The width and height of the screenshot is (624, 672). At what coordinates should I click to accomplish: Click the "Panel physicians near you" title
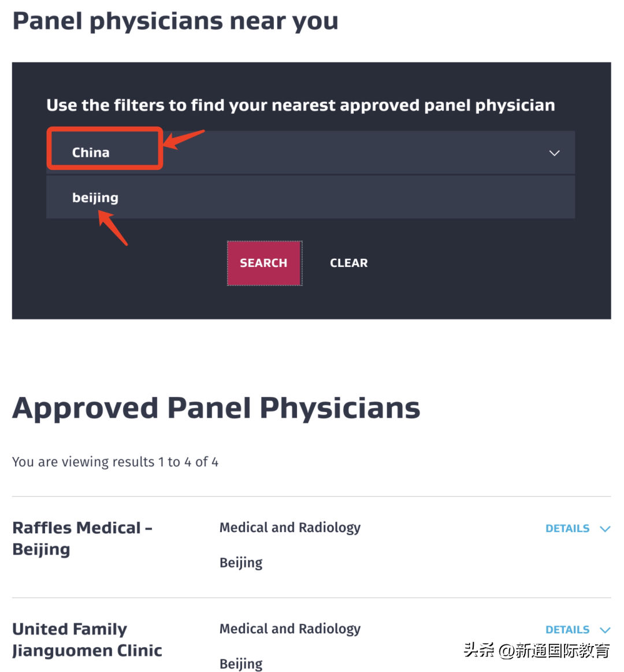coord(175,21)
